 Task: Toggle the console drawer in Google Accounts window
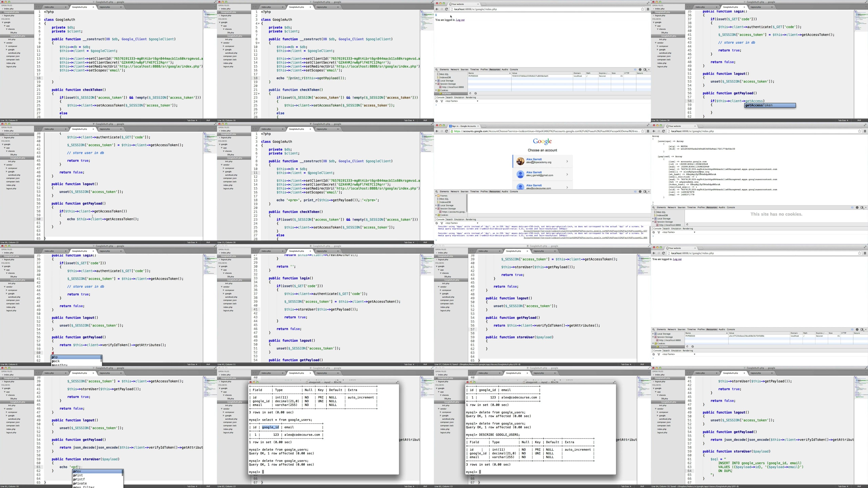point(635,192)
